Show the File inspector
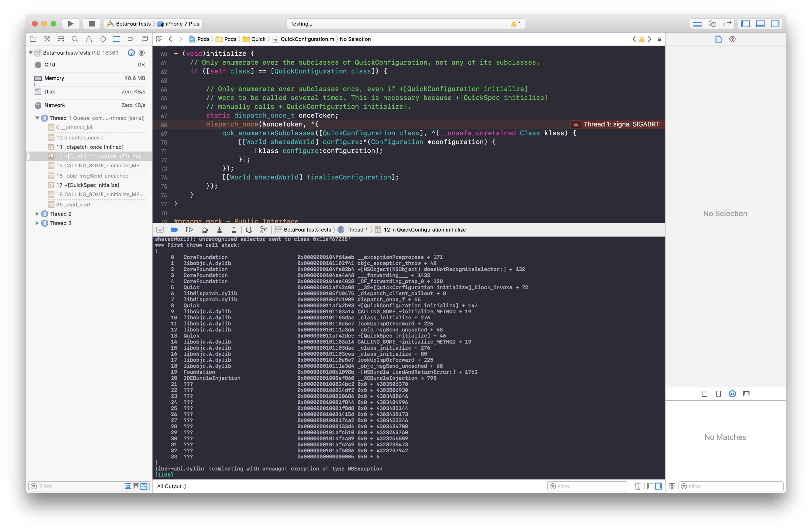Image resolution: width=812 pixels, height=530 pixels. point(718,39)
